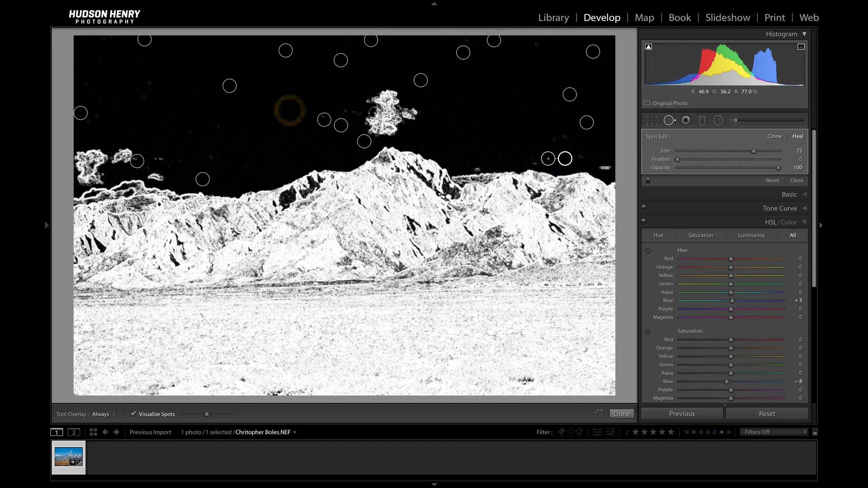The width and height of the screenshot is (868, 488).
Task: Select the Crop Overlay tool
Action: coord(652,120)
